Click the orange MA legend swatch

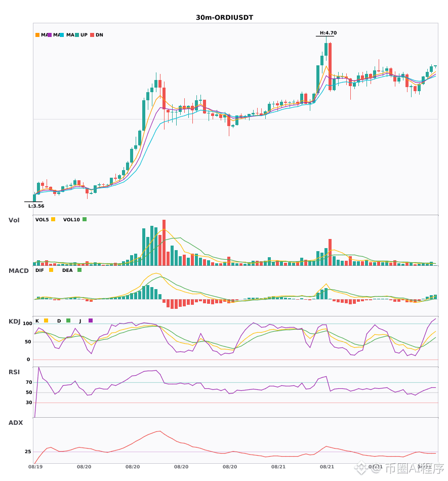(x=37, y=35)
